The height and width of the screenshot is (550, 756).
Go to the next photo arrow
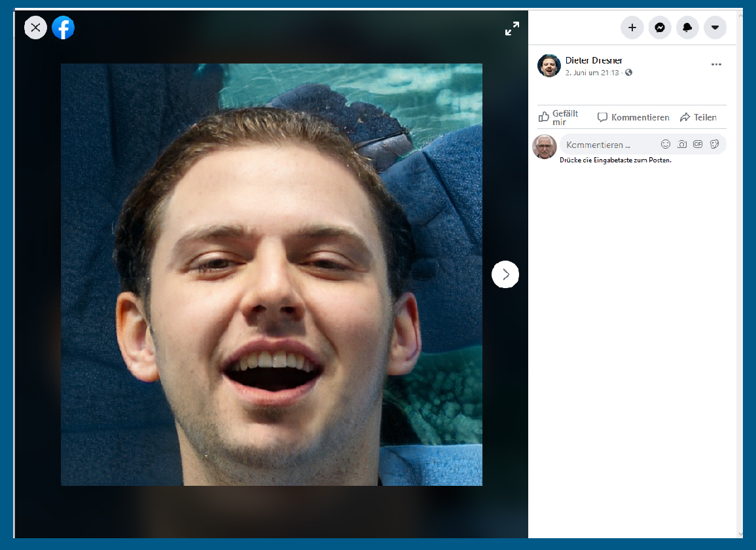click(x=505, y=275)
